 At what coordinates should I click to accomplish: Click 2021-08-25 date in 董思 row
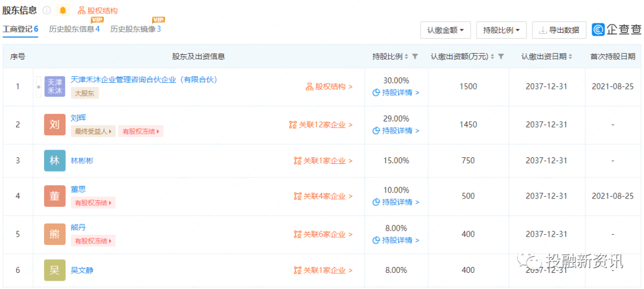point(612,196)
